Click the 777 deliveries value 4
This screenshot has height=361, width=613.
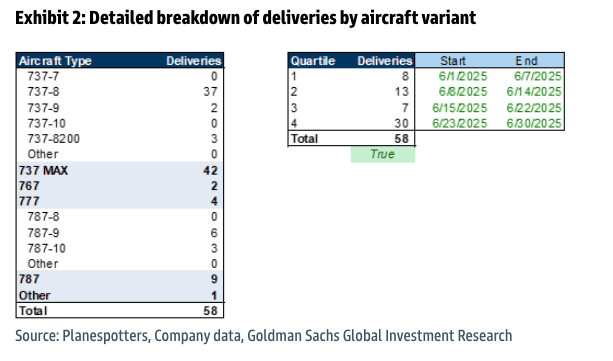click(214, 201)
